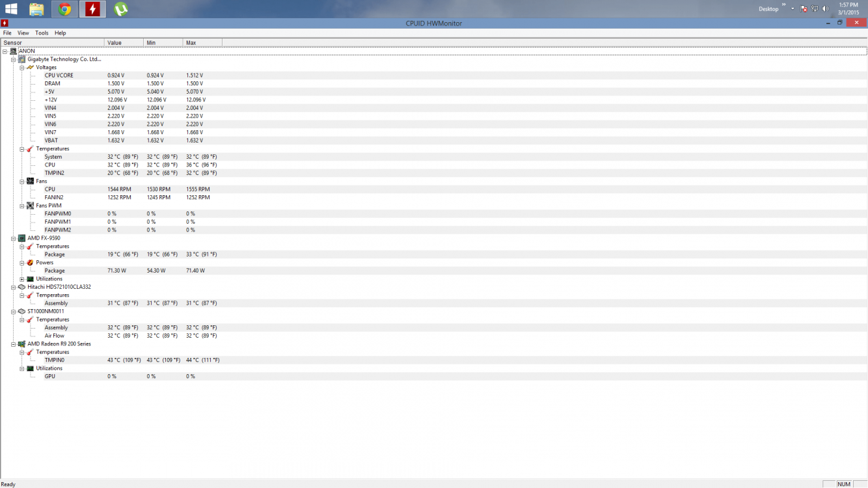Click the fan icon beside Fans

(30, 181)
